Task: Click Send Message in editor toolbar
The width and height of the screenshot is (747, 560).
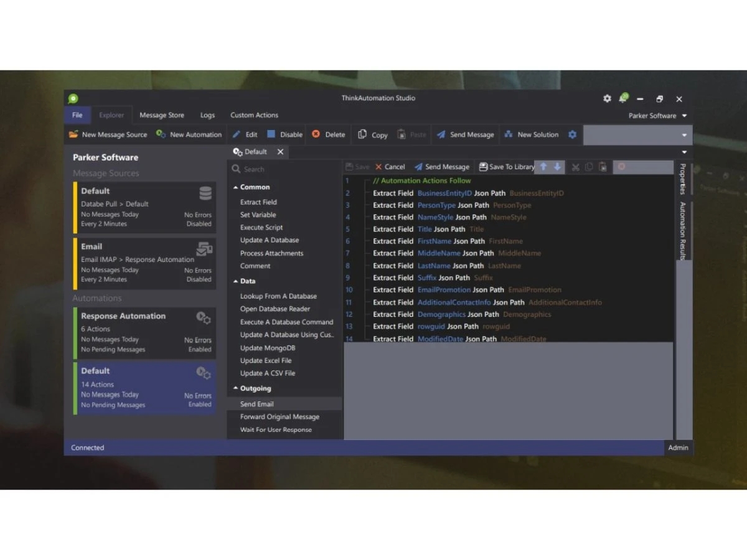Action: click(442, 167)
